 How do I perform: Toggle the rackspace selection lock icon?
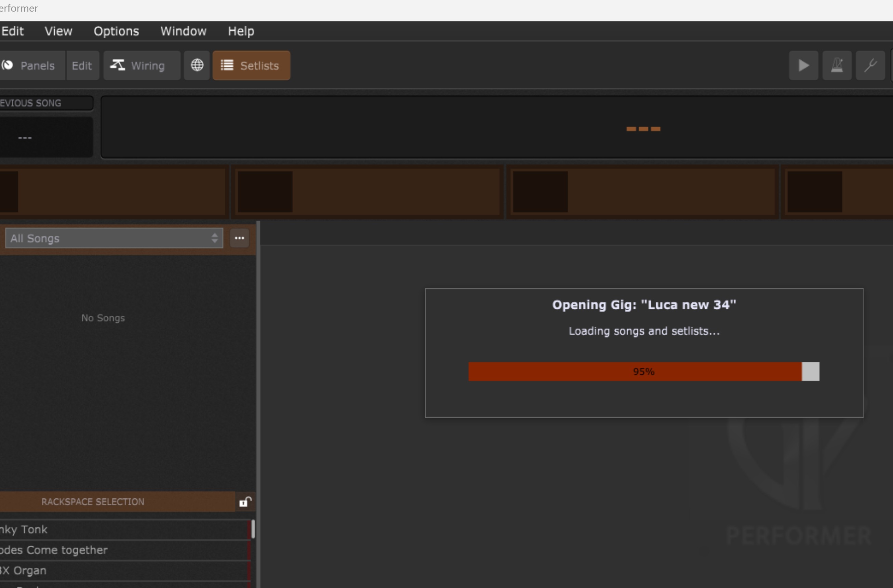coord(245,502)
